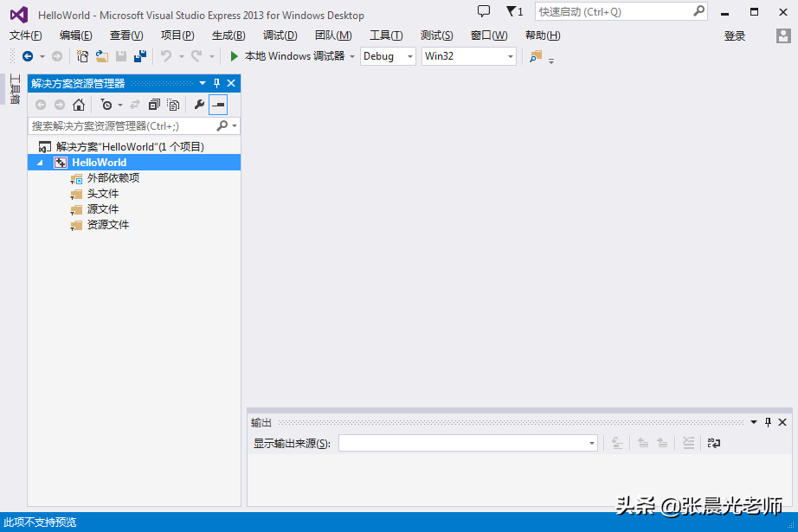Expand the debugger target dropdown arrow
Image resolution: width=798 pixels, height=532 pixels.
pyautogui.click(x=352, y=56)
